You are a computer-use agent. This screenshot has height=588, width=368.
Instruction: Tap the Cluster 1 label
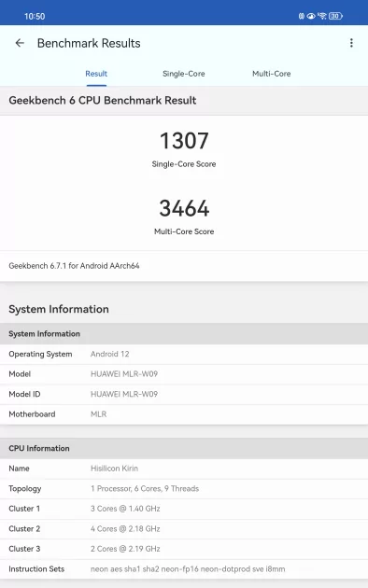[24, 509]
